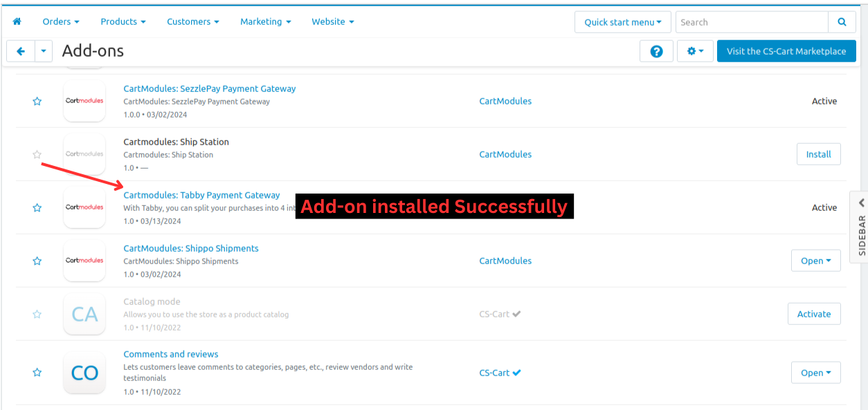
Task: Go back with the left arrow button
Action: [x=21, y=51]
